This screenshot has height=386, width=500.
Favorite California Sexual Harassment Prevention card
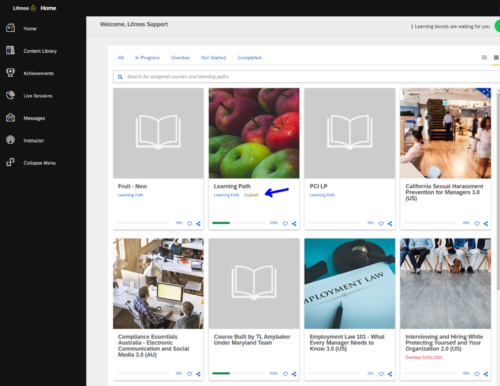pos(477,224)
